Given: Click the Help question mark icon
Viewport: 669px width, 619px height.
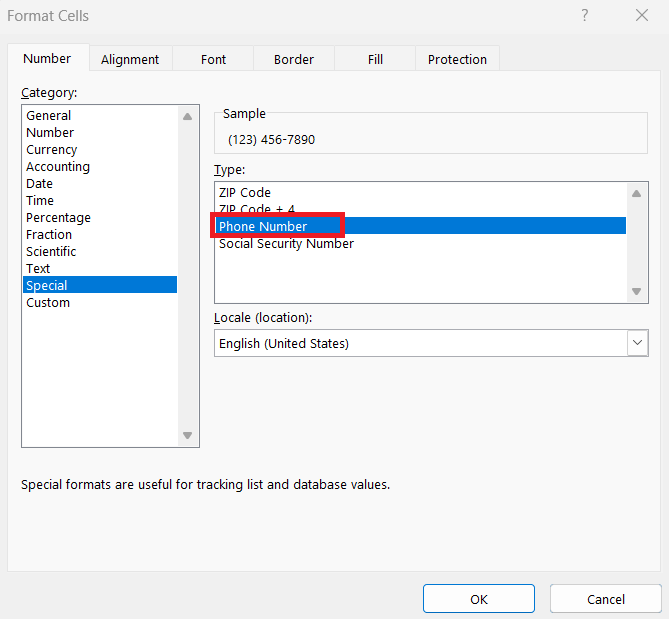Looking at the screenshot, I should point(585,15).
